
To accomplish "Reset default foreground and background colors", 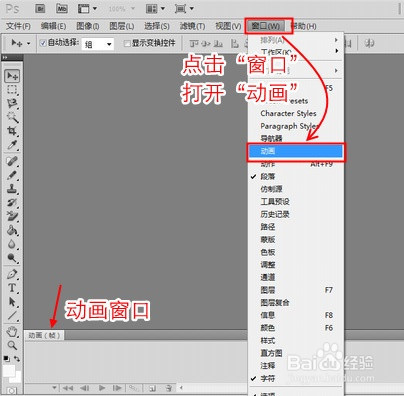I will (7, 359).
